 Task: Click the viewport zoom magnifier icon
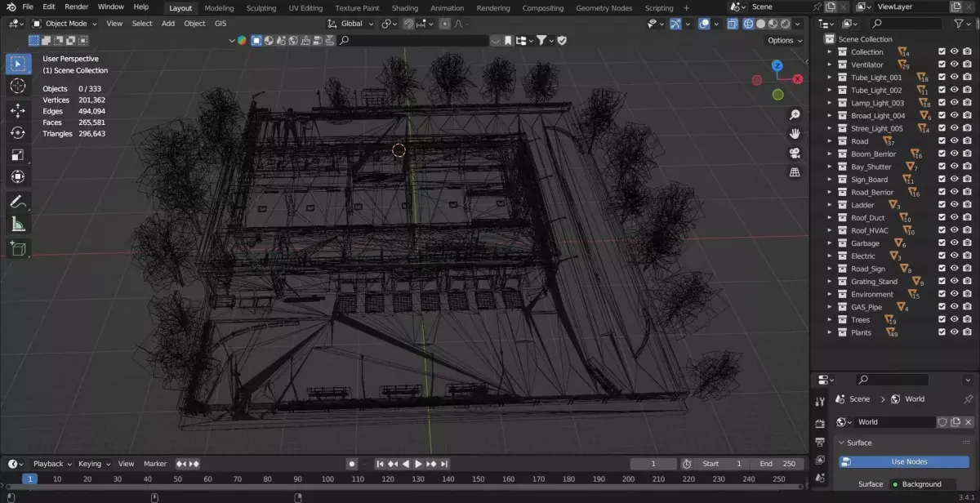pyautogui.click(x=795, y=115)
